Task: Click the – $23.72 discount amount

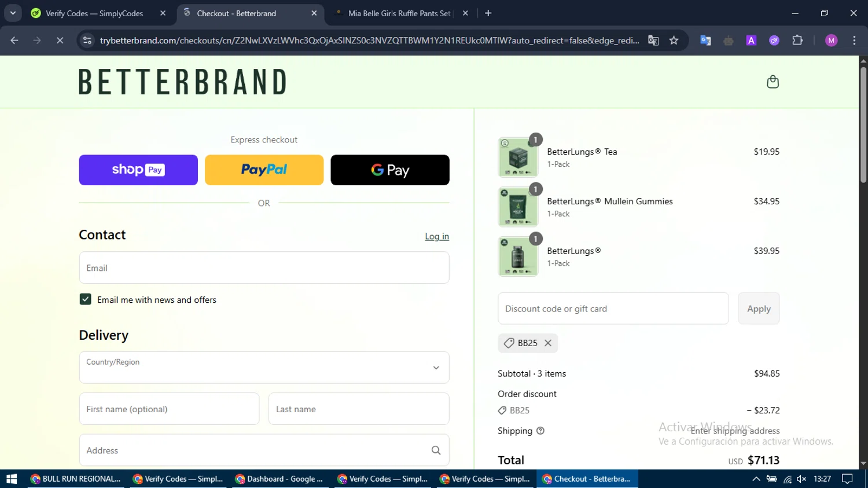Action: 763,410
